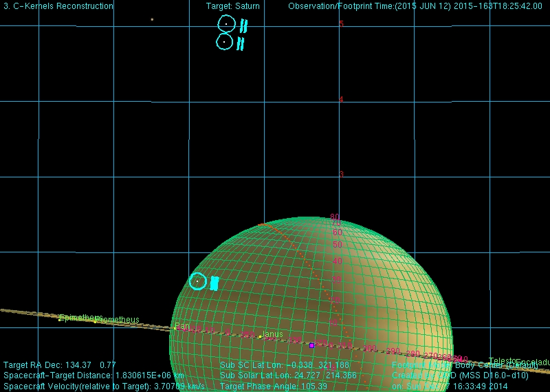Select the Epimetheus moon label
Image resolution: width=550 pixels, height=392 pixels.
pyautogui.click(x=80, y=318)
